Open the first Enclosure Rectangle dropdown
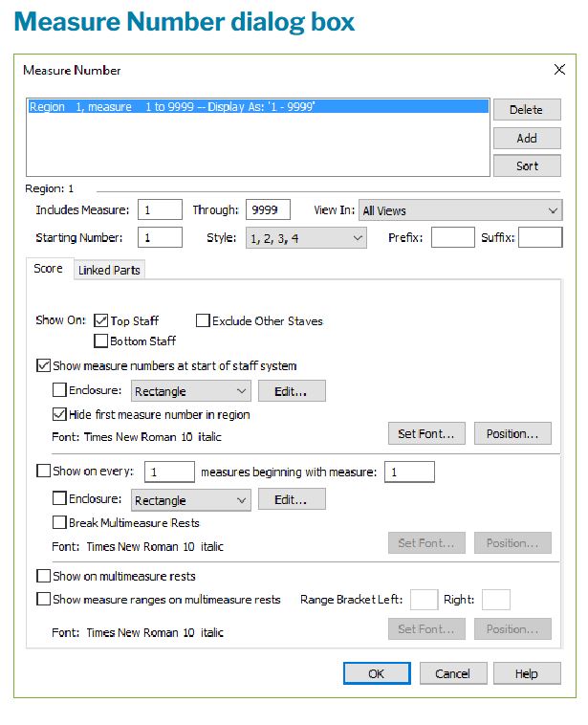 coord(189,391)
